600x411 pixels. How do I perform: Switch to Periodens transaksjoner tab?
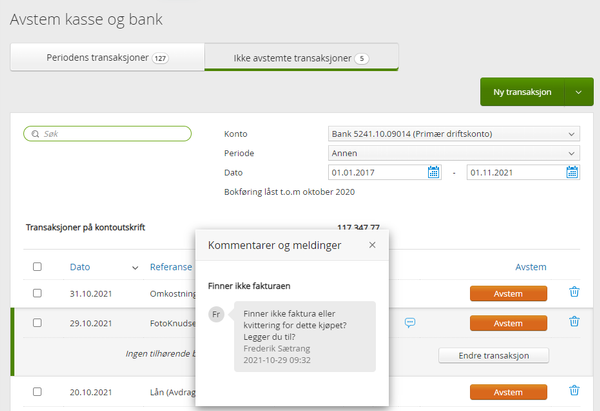tap(106, 58)
